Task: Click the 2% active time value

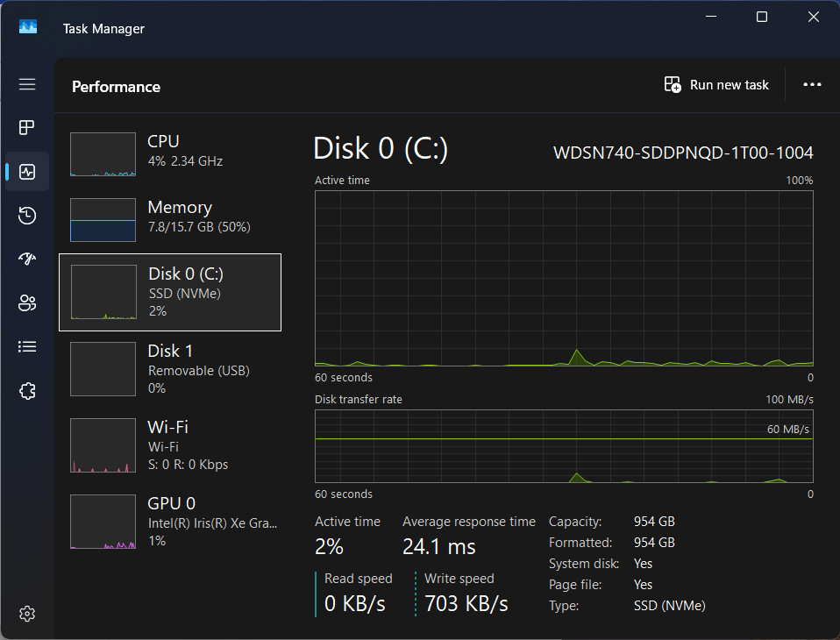Action: tap(329, 547)
